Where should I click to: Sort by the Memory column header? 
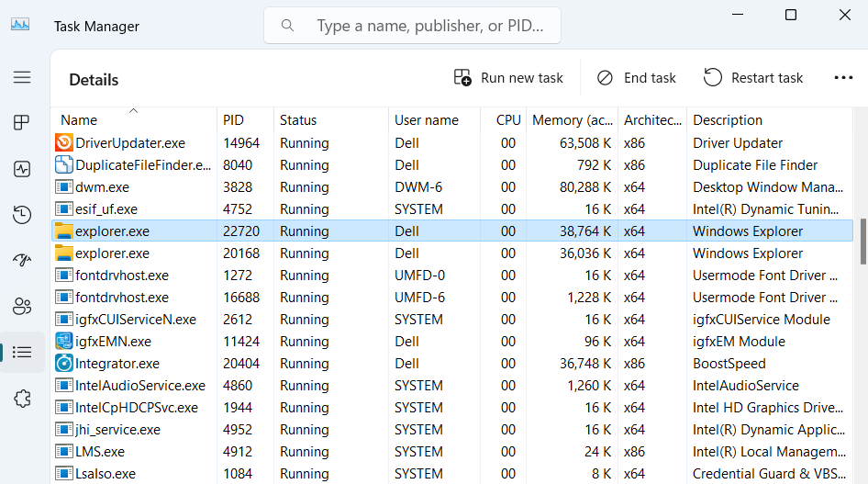[x=573, y=120]
